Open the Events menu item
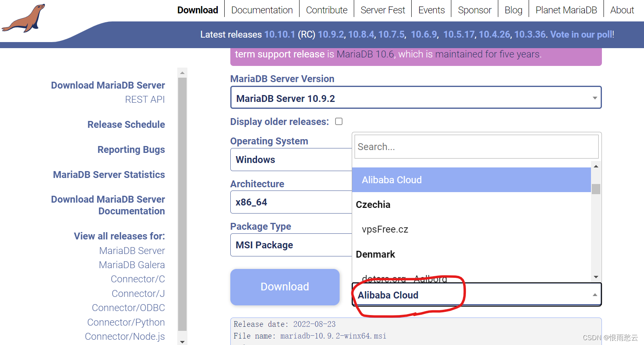The width and height of the screenshot is (644, 345). click(x=431, y=10)
